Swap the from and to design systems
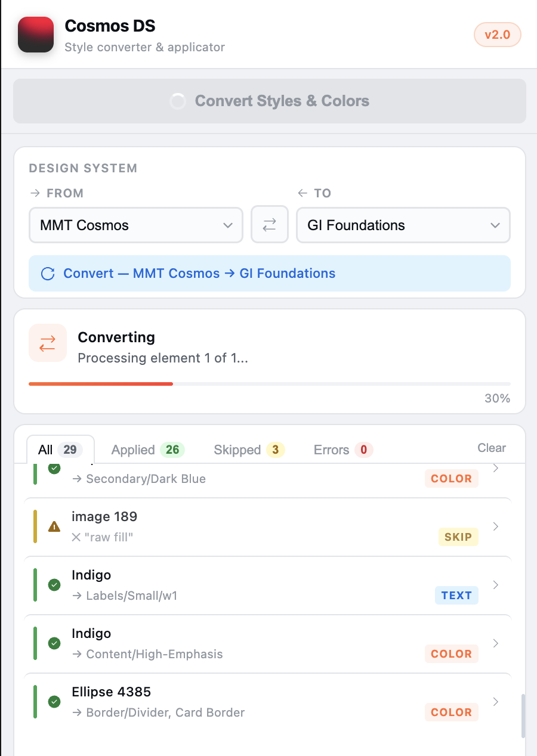537x756 pixels. pos(270,225)
